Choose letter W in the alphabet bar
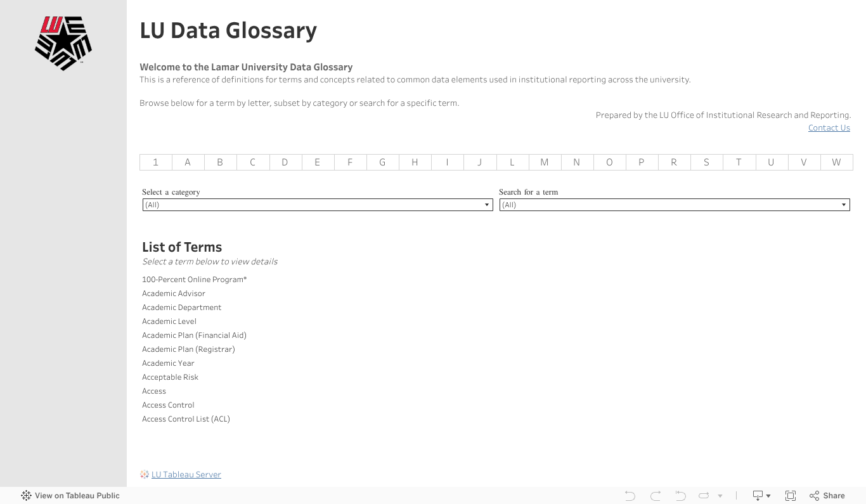Viewport: 866px width, 504px height. [x=836, y=162]
